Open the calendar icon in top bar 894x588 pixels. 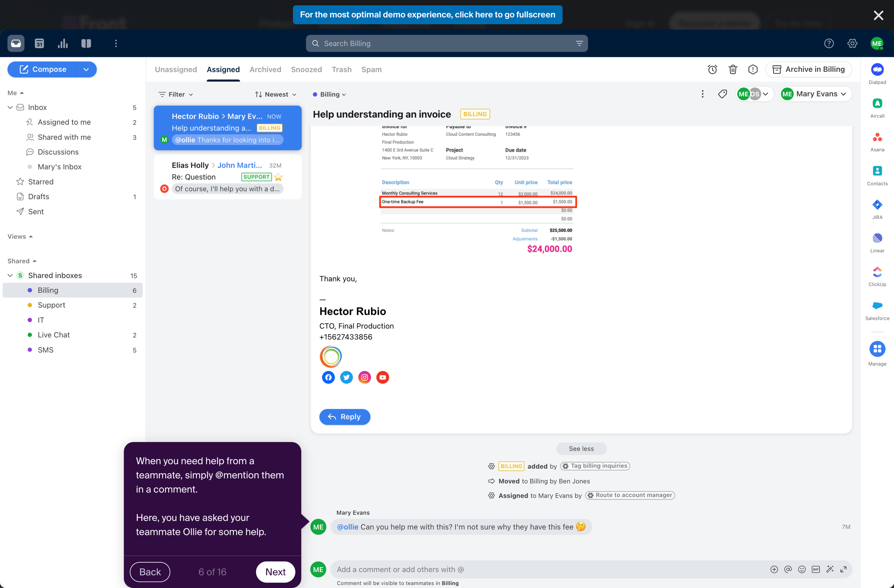click(x=39, y=44)
